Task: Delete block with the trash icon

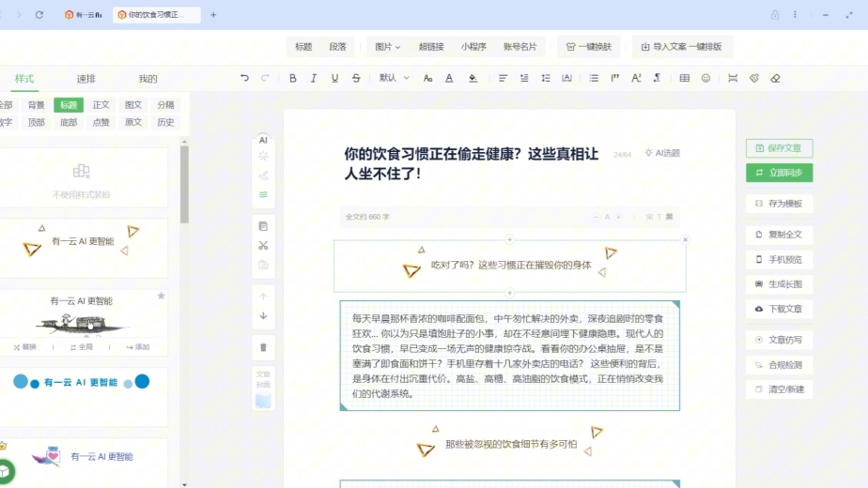Action: tap(263, 347)
